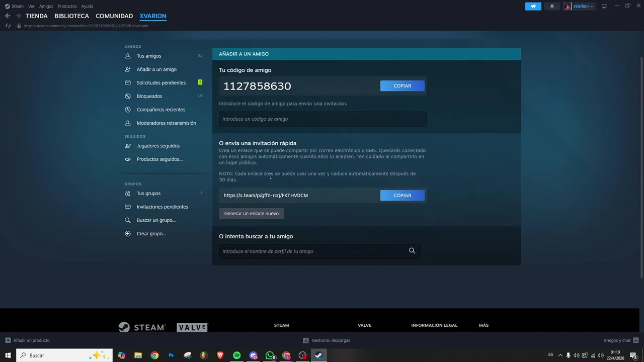
Task: Click the padlock icon beside the URL
Action: click(x=19, y=26)
